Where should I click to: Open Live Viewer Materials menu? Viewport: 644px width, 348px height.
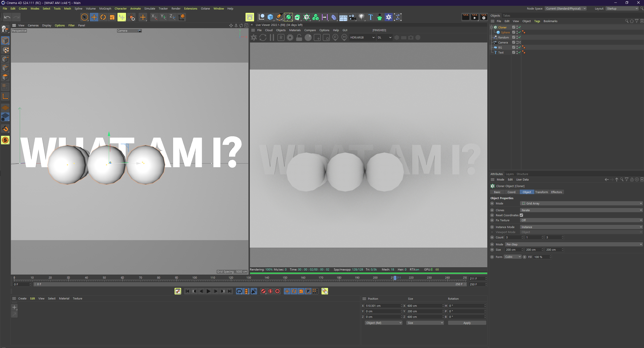(x=295, y=30)
